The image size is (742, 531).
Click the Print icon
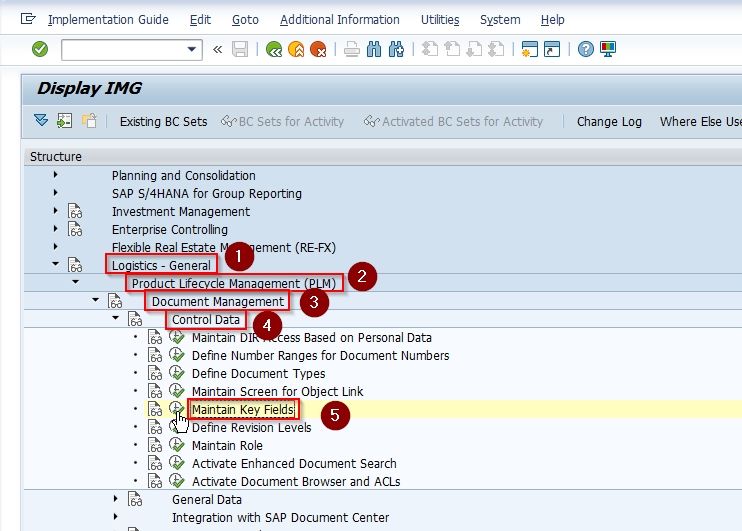tap(352, 49)
